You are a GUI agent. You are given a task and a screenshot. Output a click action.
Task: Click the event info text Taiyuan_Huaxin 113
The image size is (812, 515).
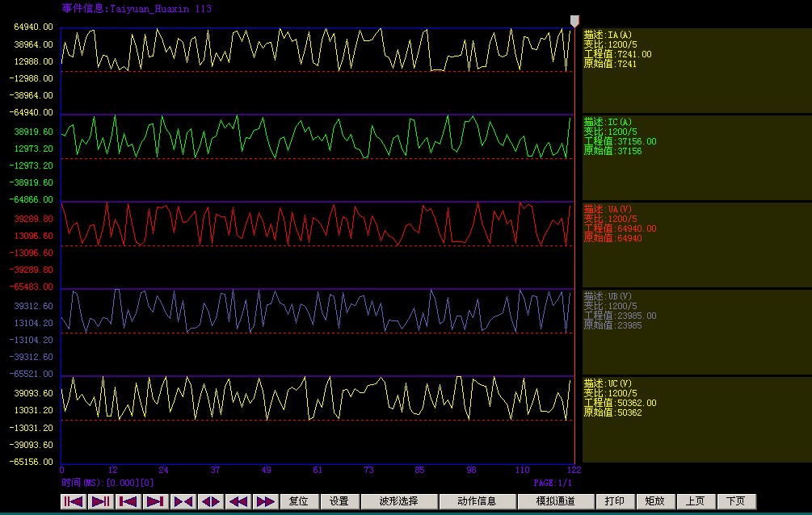pyautogui.click(x=161, y=9)
